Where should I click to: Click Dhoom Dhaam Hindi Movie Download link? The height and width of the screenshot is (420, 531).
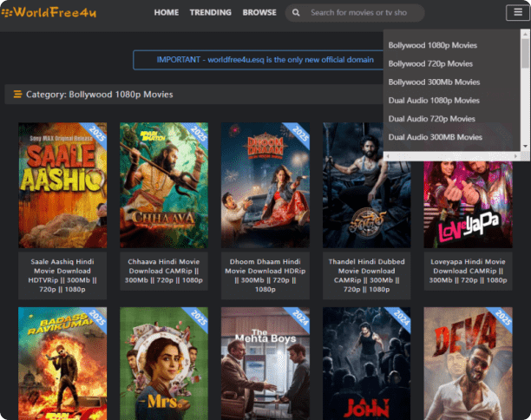[x=265, y=275]
